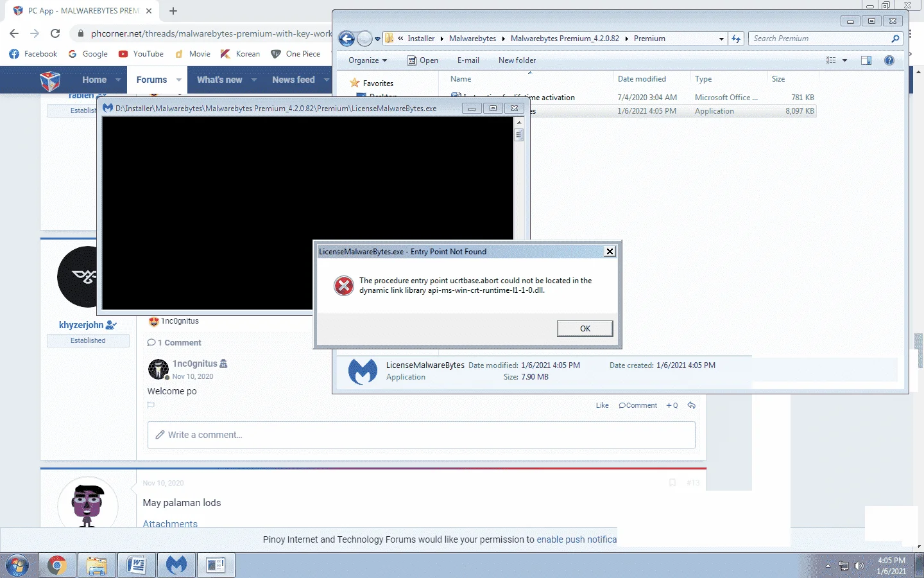The width and height of the screenshot is (924, 578).
Task: Close the Entry Point Not Found error dialog
Action: click(x=610, y=251)
